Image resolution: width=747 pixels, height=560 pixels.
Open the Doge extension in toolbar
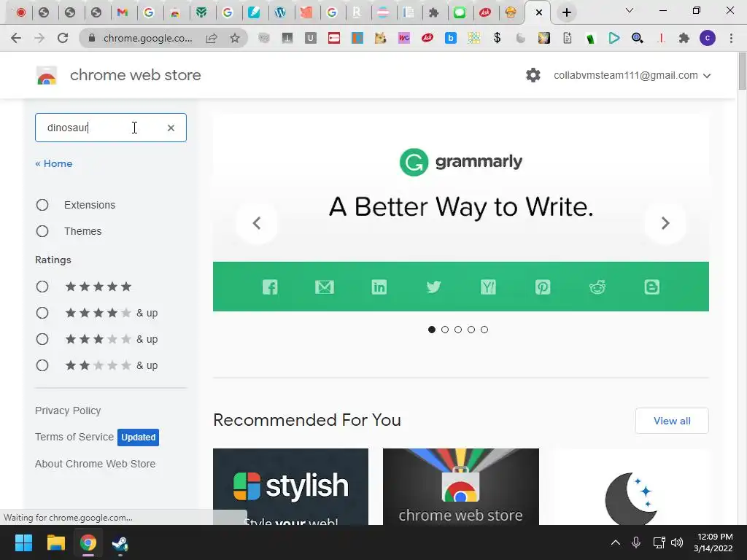point(380,38)
